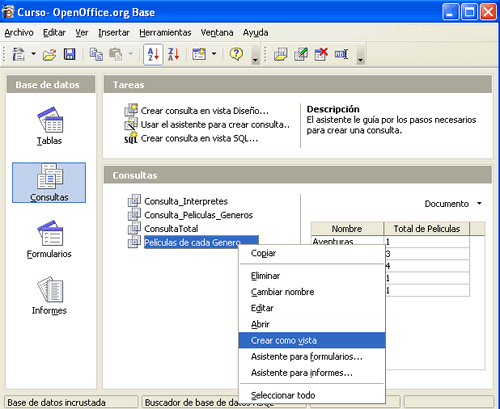Click the Rename query toolbar icon
The width and height of the screenshot is (500, 409).
tap(341, 54)
